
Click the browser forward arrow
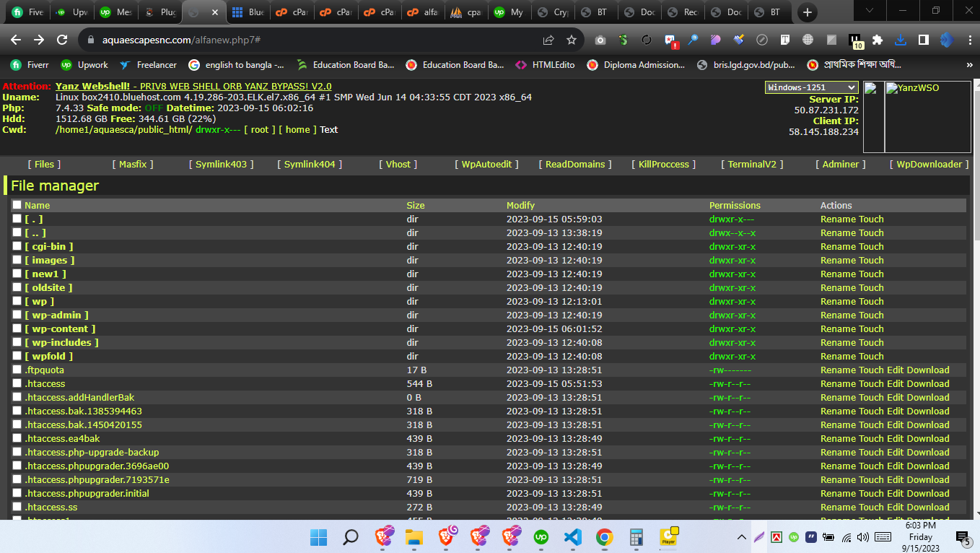tap(39, 40)
